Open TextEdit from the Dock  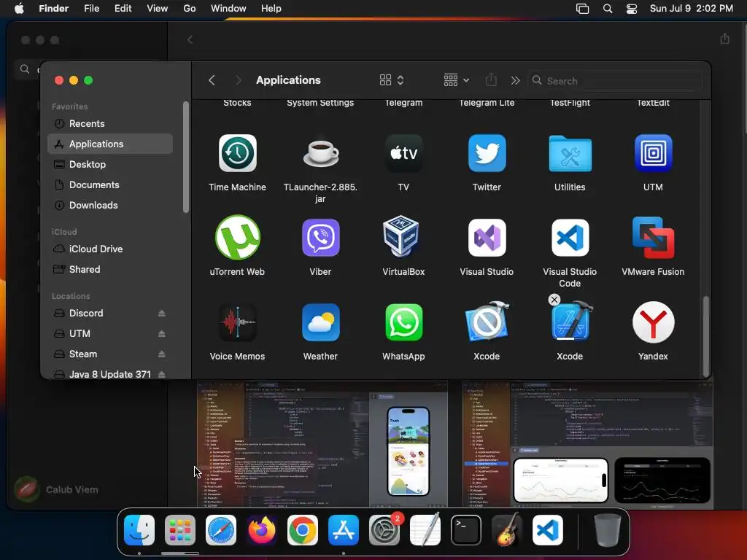pyautogui.click(x=425, y=529)
